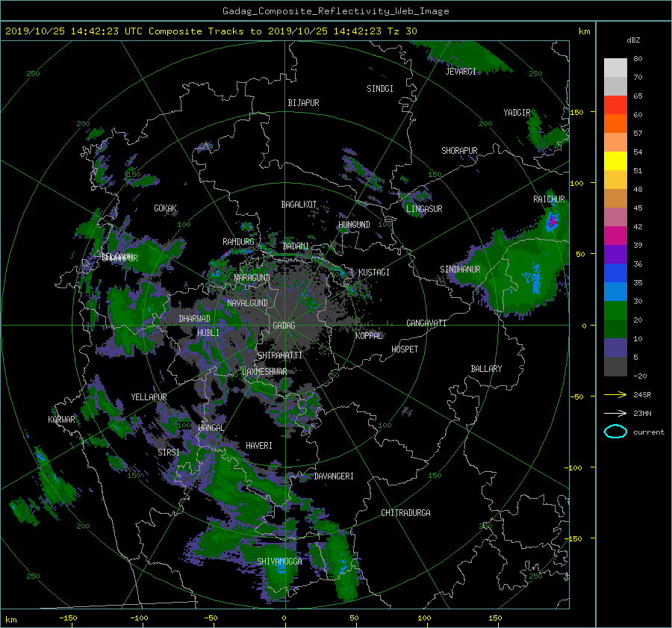Click the SINDGI city label
Viewport: 672px width, 628px height.
[380, 89]
